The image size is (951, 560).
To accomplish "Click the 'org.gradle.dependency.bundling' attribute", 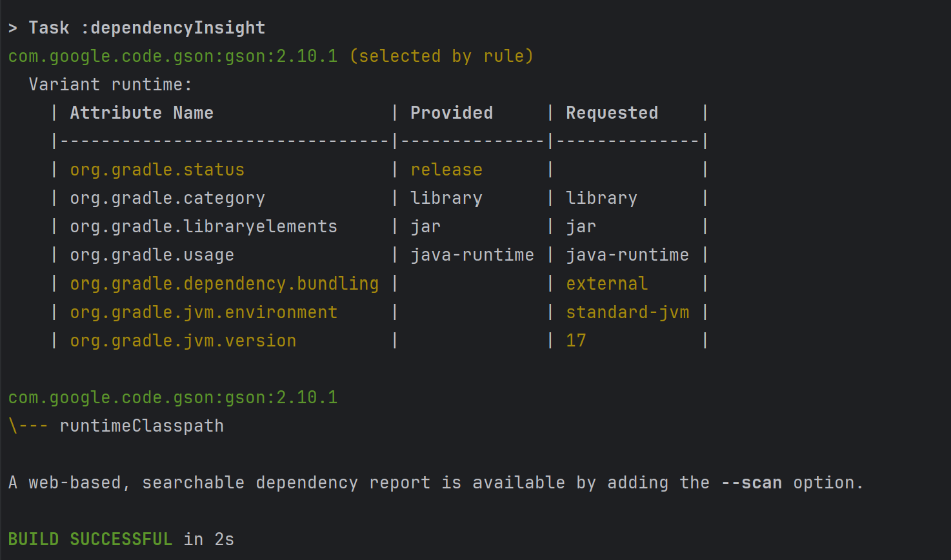I will coord(224,283).
